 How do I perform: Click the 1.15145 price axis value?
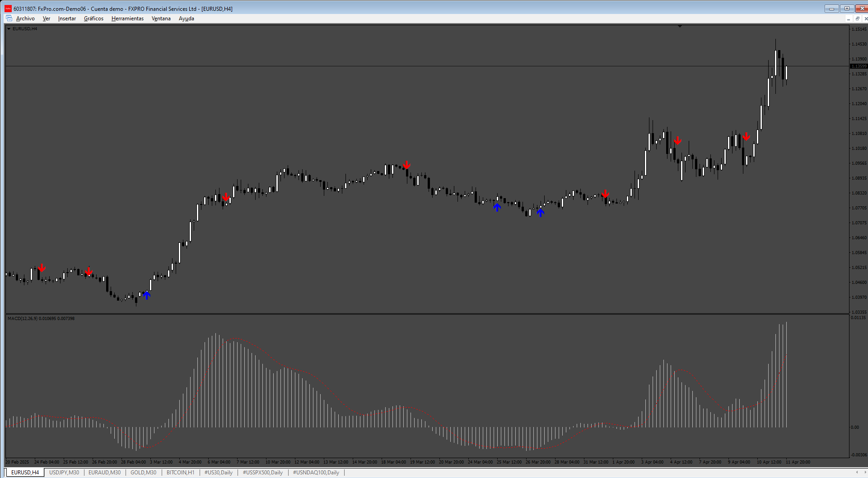[859, 29]
